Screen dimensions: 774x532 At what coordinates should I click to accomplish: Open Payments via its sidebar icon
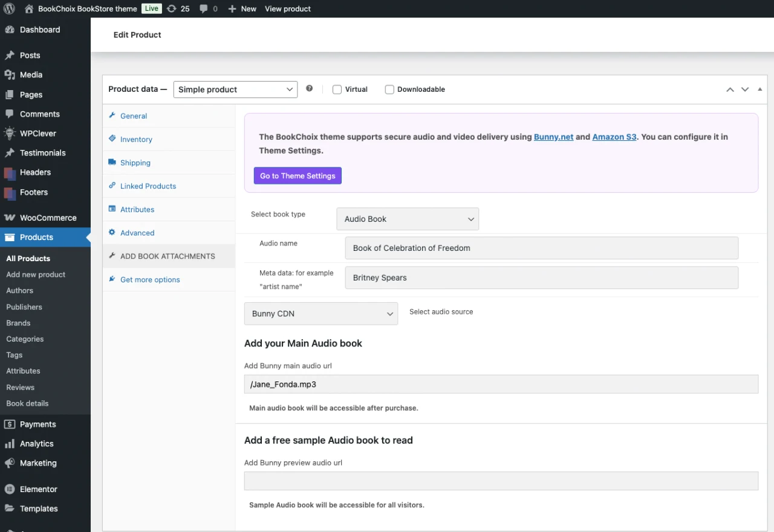(x=10, y=424)
